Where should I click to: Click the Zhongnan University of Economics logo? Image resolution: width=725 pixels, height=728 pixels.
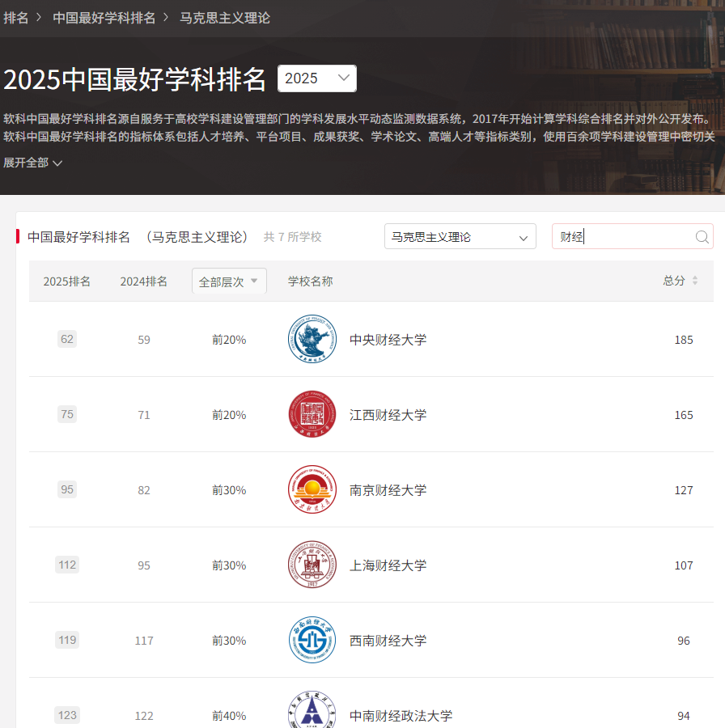click(312, 712)
